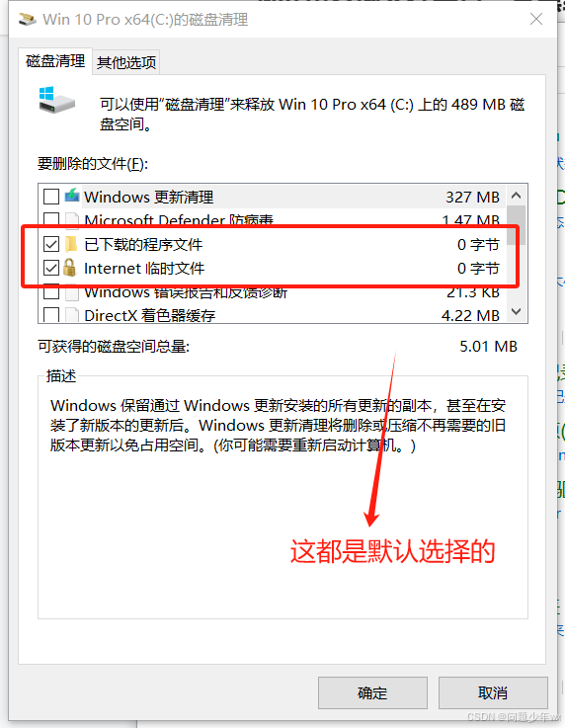The image size is (565, 728).
Task: Click the Windows drive icon in the header
Action: [56, 100]
